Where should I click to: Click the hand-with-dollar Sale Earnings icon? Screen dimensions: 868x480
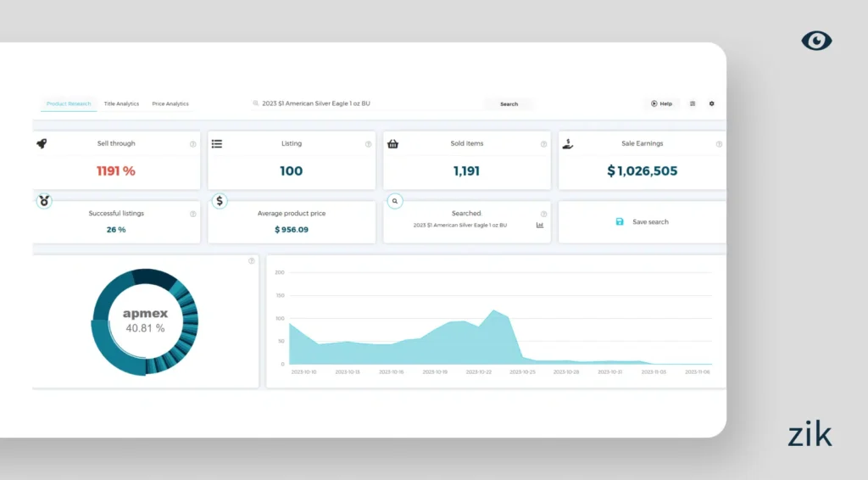pyautogui.click(x=568, y=143)
